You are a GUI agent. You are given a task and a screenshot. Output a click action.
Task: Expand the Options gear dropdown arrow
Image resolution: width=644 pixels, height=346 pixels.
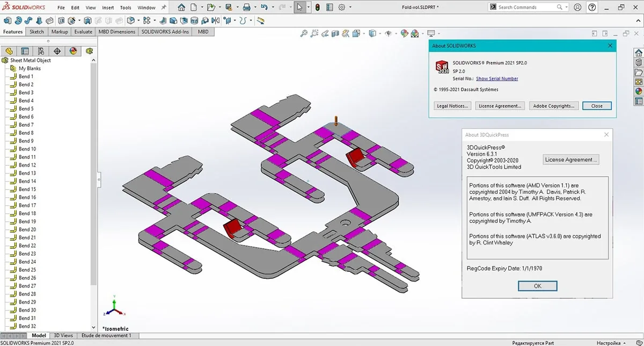(350, 8)
